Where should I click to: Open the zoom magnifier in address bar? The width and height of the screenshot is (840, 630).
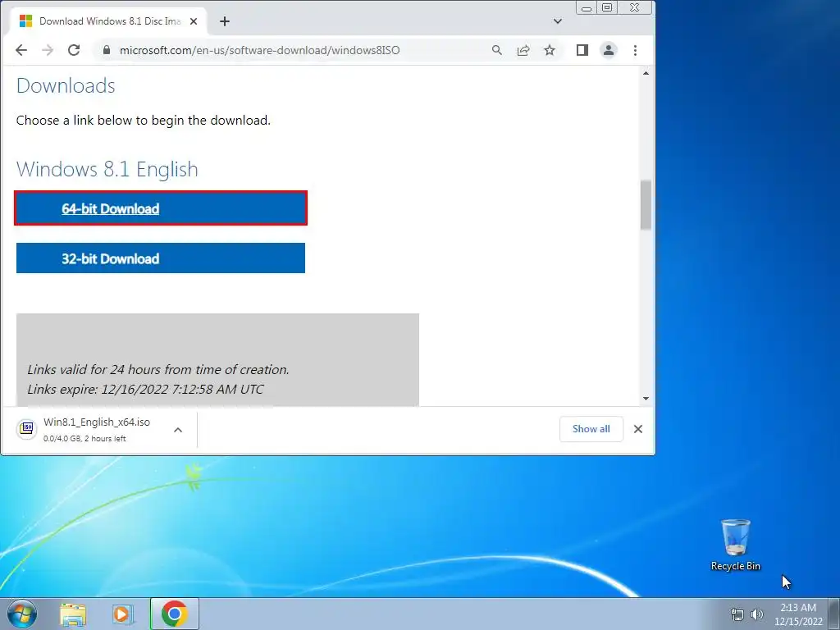point(496,50)
